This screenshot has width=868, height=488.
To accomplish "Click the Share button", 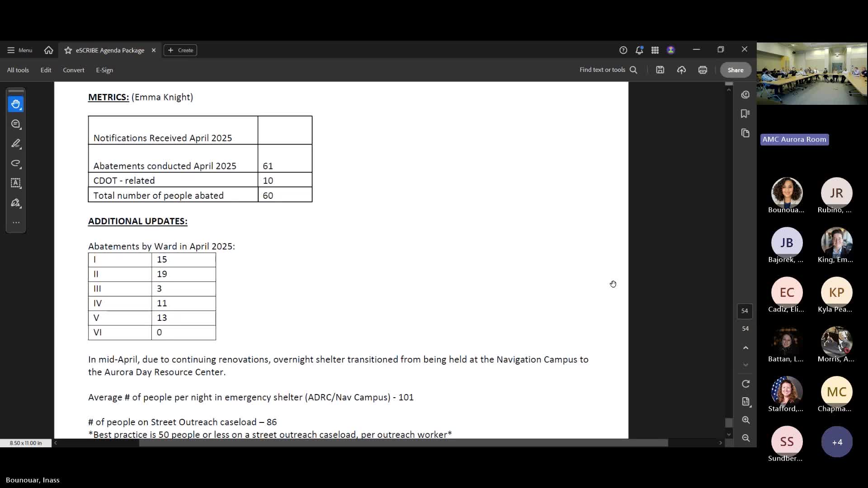I will [x=735, y=70].
